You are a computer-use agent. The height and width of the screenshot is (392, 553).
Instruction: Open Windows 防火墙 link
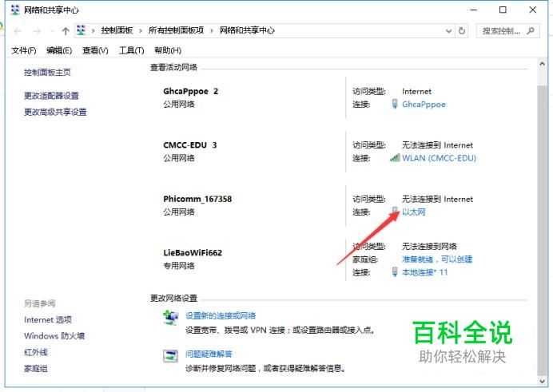pyautogui.click(x=54, y=336)
